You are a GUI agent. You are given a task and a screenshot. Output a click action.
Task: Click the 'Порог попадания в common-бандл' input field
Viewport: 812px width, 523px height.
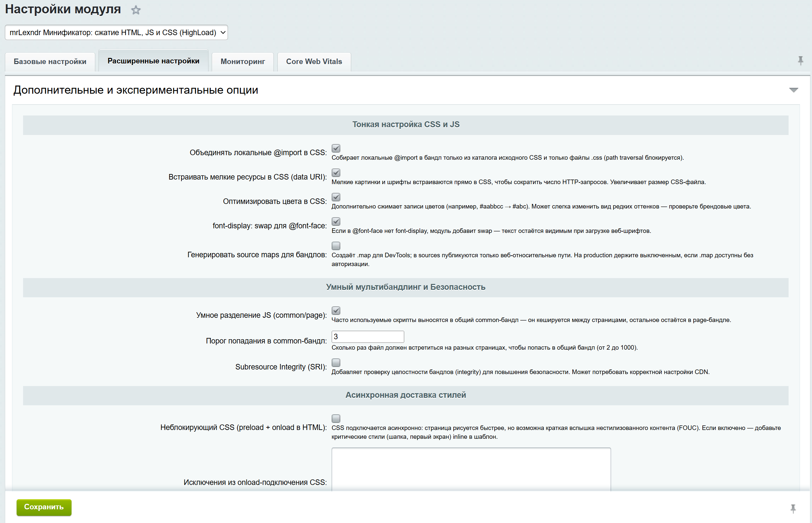[x=368, y=337]
